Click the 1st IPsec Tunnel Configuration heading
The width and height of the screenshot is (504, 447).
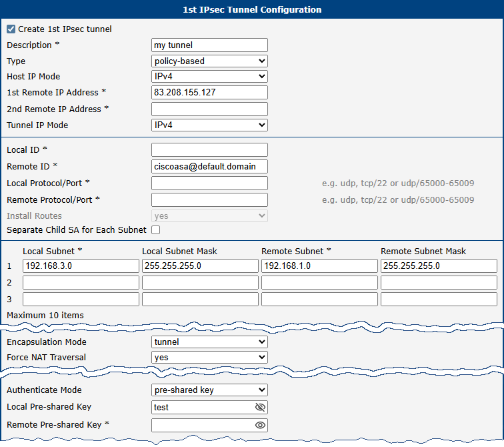coord(252,9)
